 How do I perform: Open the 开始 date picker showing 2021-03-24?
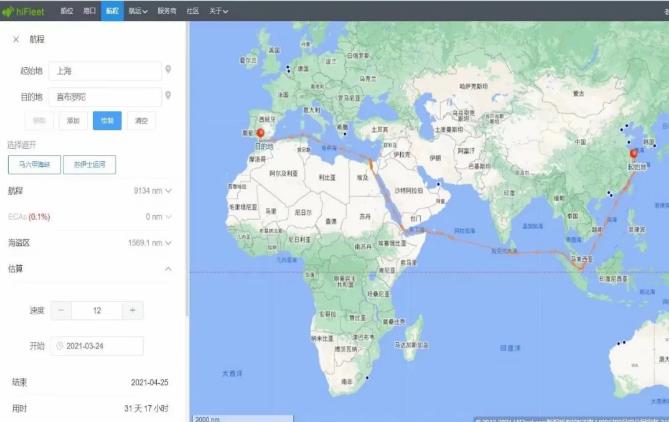tap(97, 346)
